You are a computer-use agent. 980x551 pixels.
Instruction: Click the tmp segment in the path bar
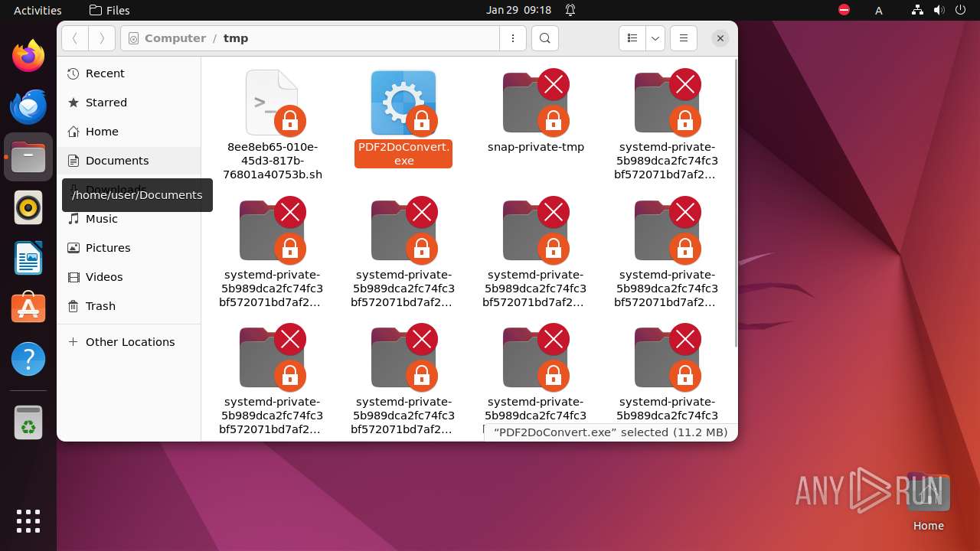pyautogui.click(x=236, y=38)
